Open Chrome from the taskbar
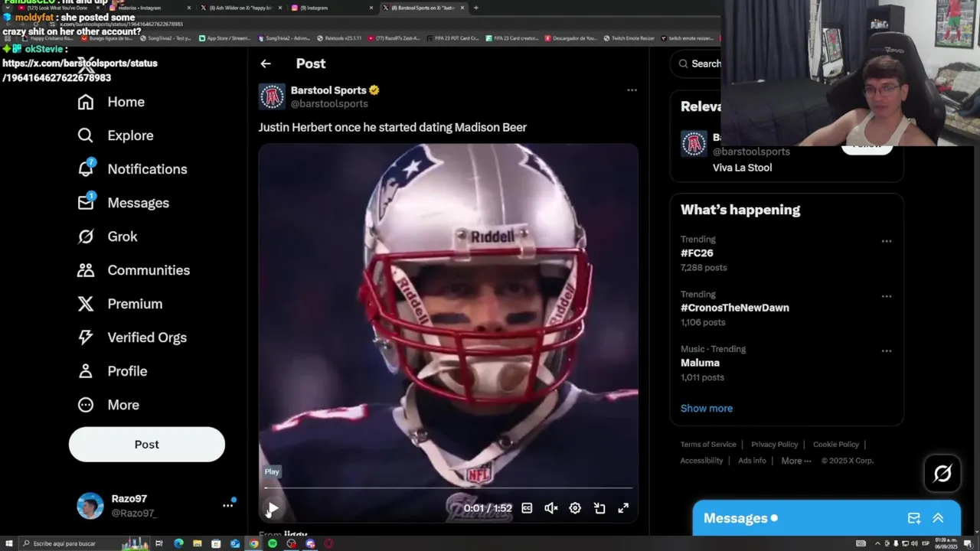This screenshot has height=551, width=980. coord(253,543)
